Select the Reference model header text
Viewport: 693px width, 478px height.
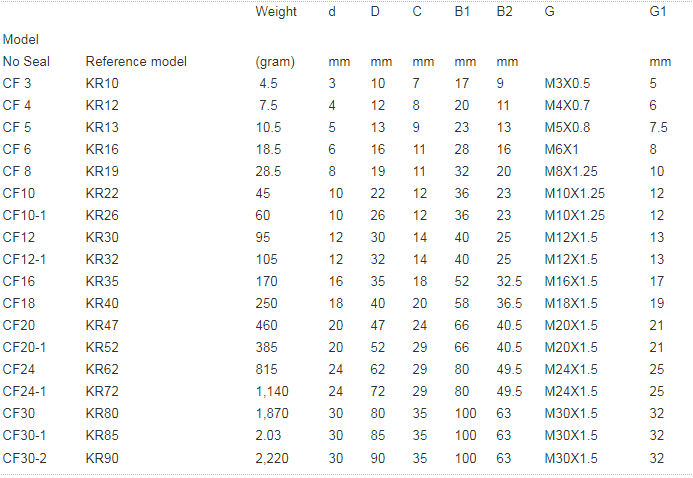136,61
